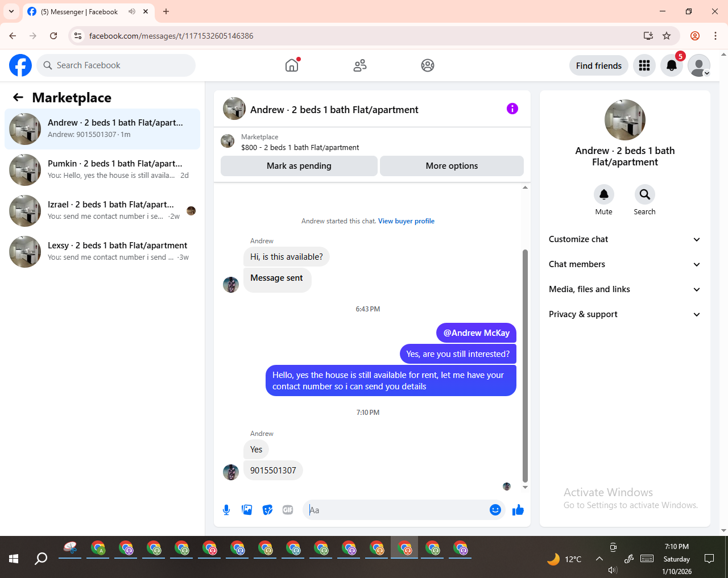
Task: Open the account profile avatar menu
Action: 699,65
